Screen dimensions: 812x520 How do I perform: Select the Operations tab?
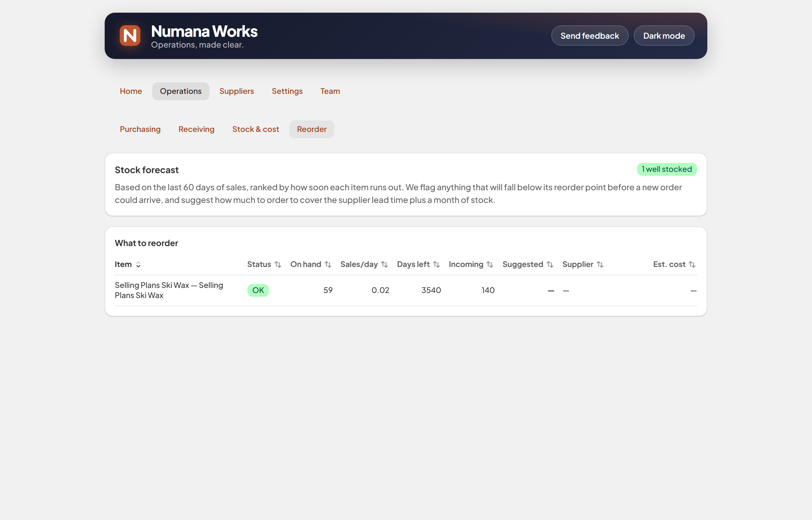coord(181,91)
